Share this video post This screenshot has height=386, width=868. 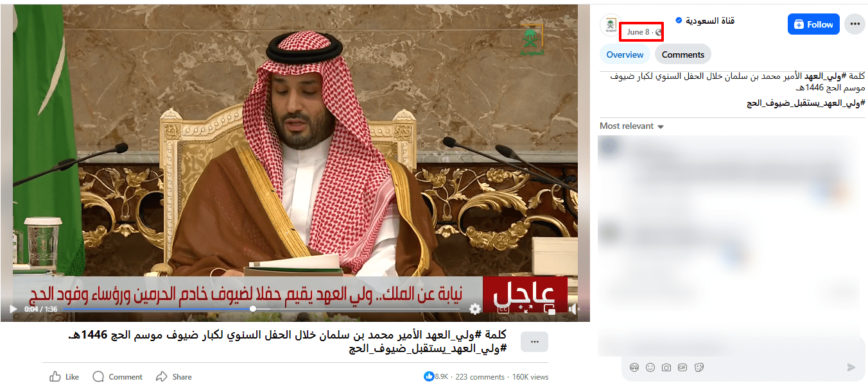click(x=174, y=376)
